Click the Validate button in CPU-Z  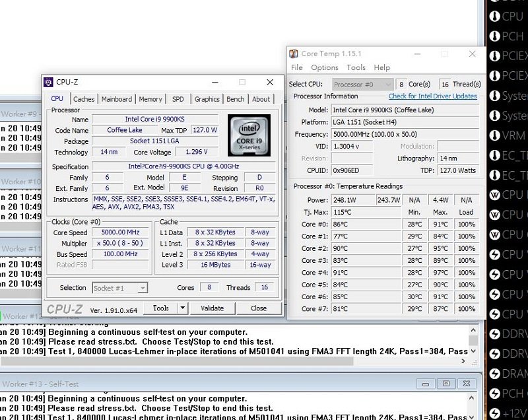(212, 308)
